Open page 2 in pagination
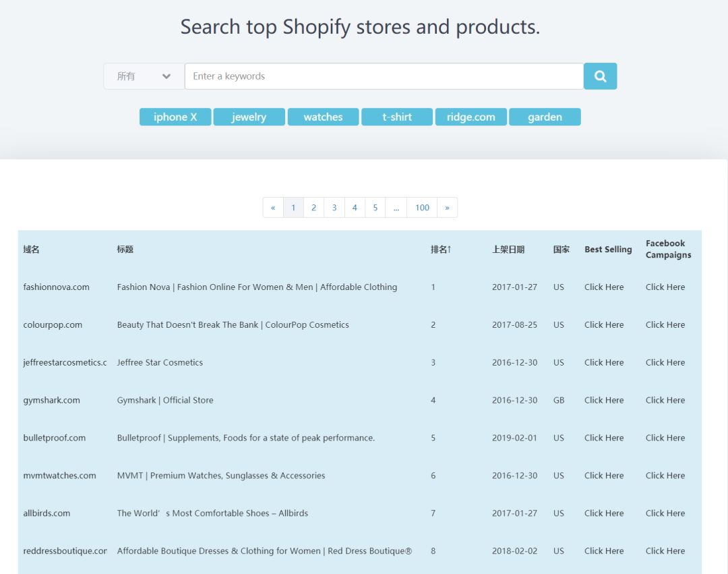The width and height of the screenshot is (728, 574). pyautogui.click(x=313, y=208)
